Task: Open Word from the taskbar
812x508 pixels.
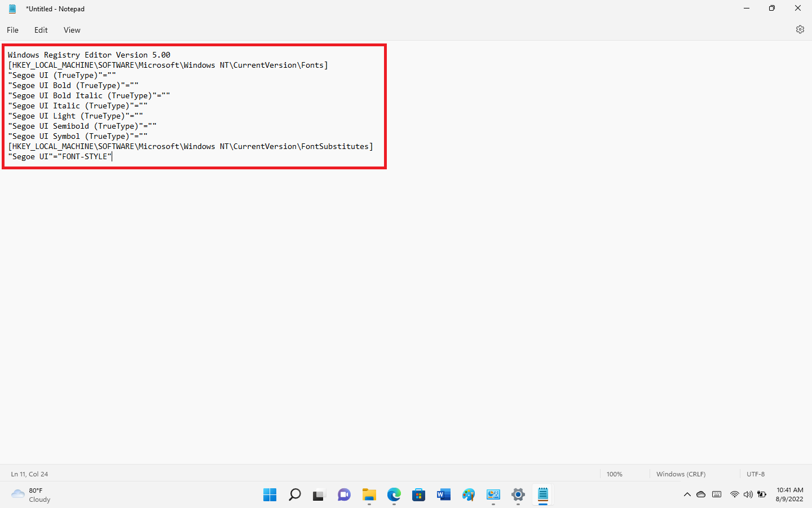Action: click(444, 495)
